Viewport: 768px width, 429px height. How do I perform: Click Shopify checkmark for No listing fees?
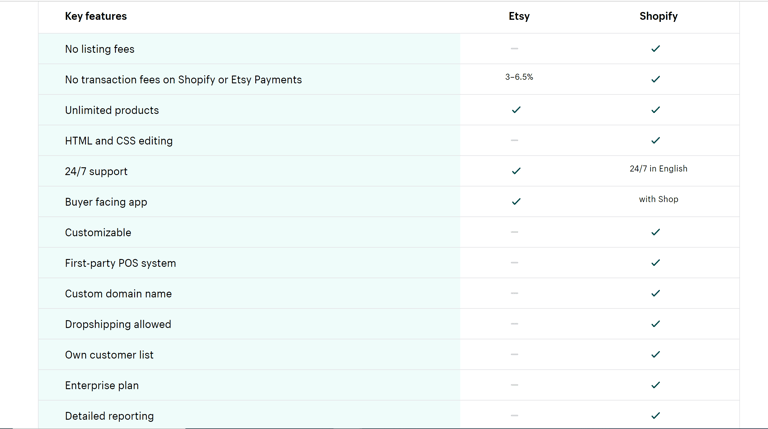pyautogui.click(x=656, y=48)
